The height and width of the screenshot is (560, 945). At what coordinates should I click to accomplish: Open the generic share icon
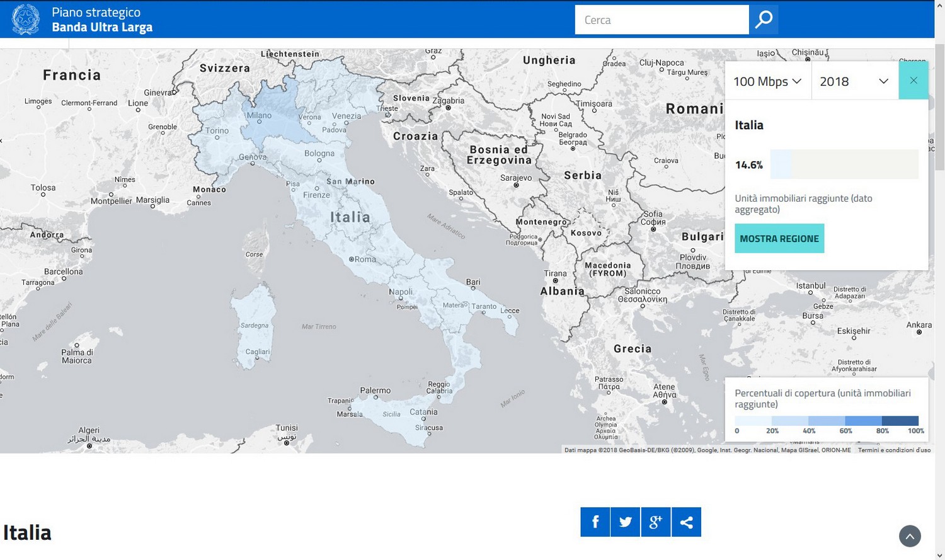tap(686, 522)
